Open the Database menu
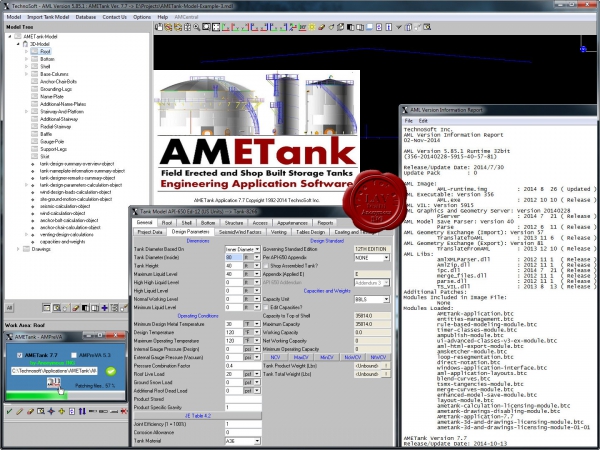Image resolution: width=600 pixels, height=450 pixels. [x=86, y=17]
